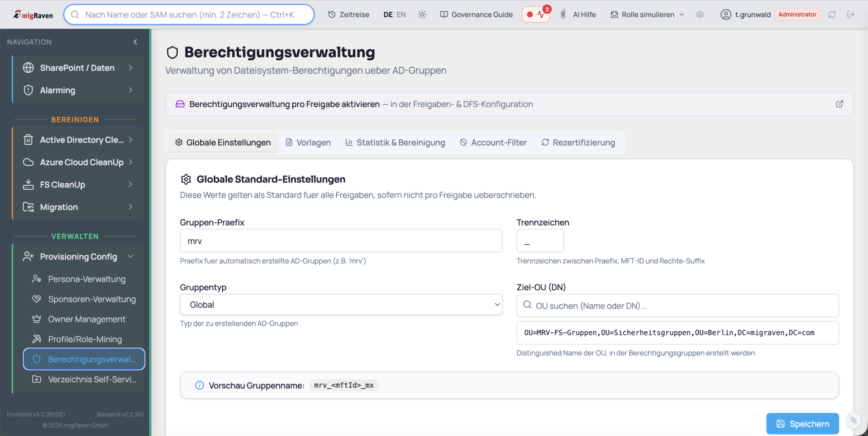
Task: Click the paperclip icon beside AI Hilfe
Action: [x=563, y=14]
